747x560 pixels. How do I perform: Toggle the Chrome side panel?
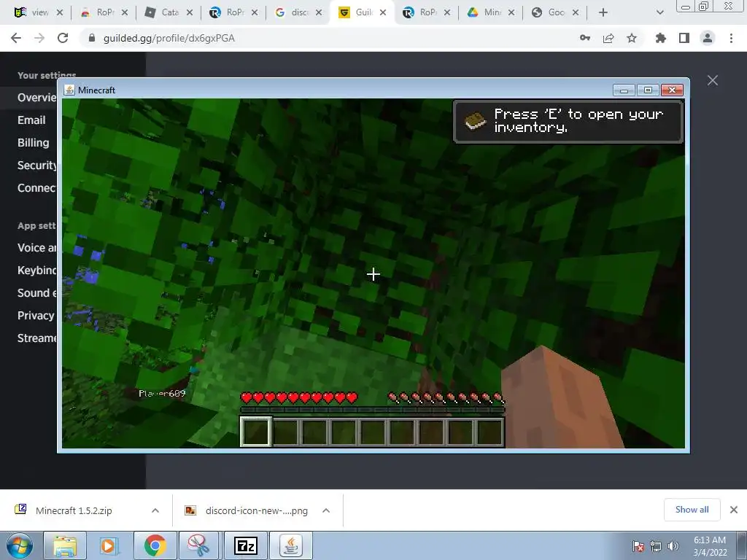click(684, 38)
